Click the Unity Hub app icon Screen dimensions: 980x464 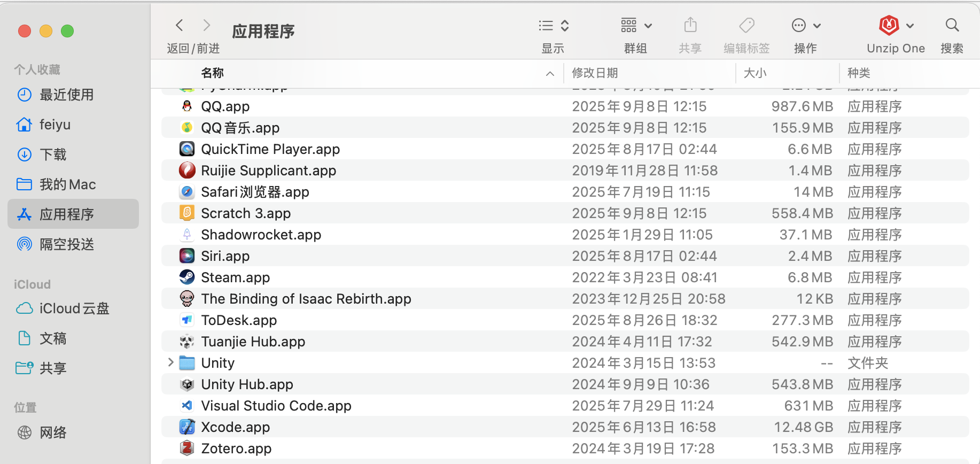pyautogui.click(x=186, y=384)
